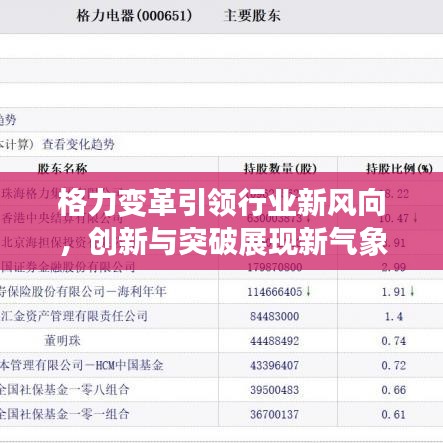Image resolution: width=443 pixels, height=443 pixels.
Task: Click the share count 39500483
Action: tap(275, 390)
